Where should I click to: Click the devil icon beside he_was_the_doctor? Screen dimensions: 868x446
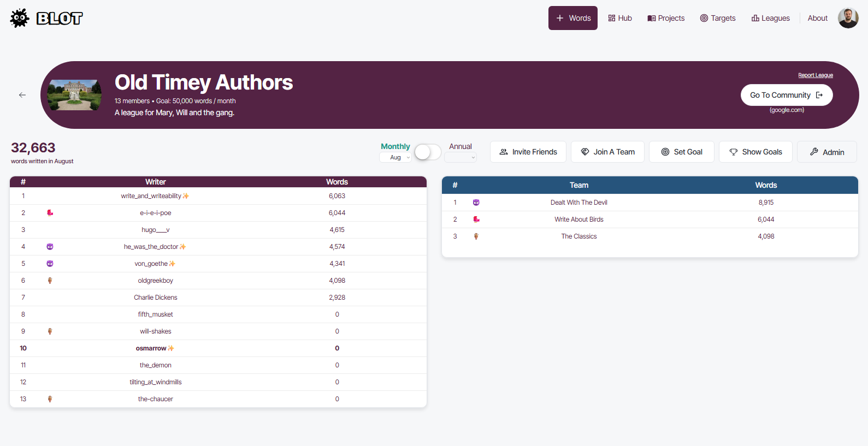(50, 247)
